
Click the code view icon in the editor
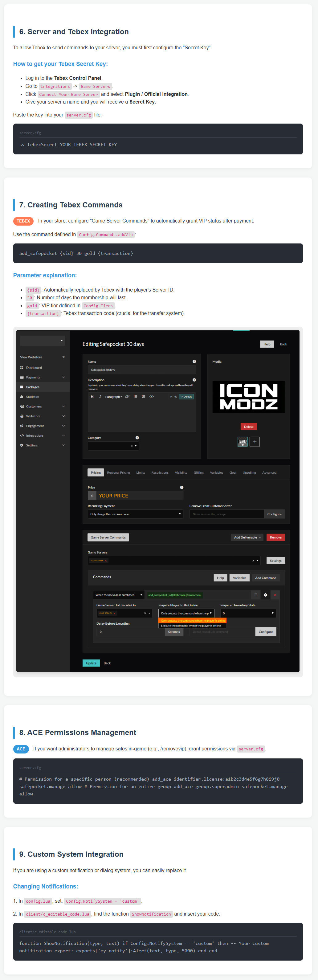coord(151,396)
